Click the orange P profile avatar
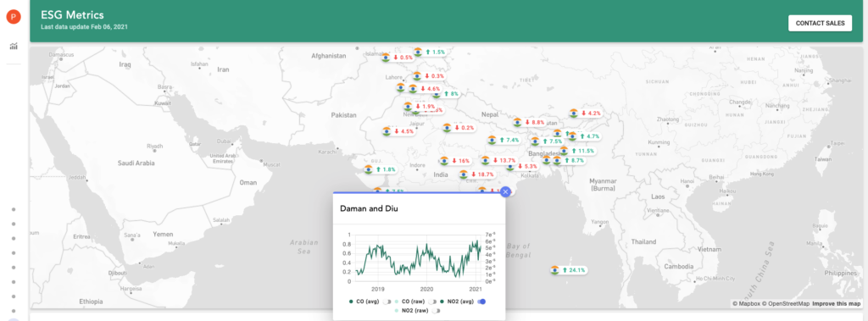 14,17
